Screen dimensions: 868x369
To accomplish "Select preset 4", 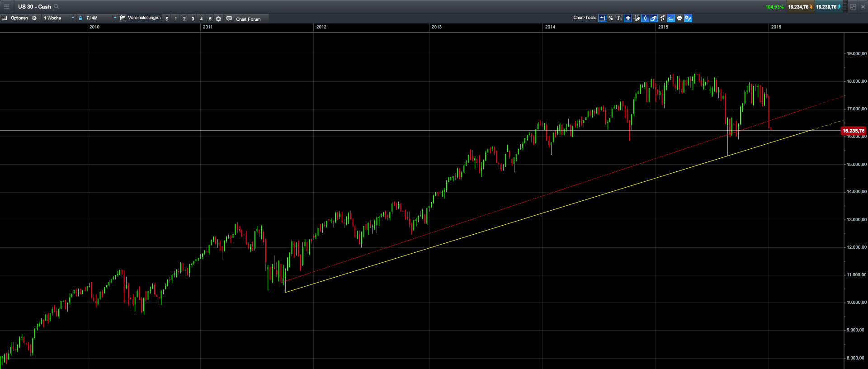I will (x=201, y=19).
